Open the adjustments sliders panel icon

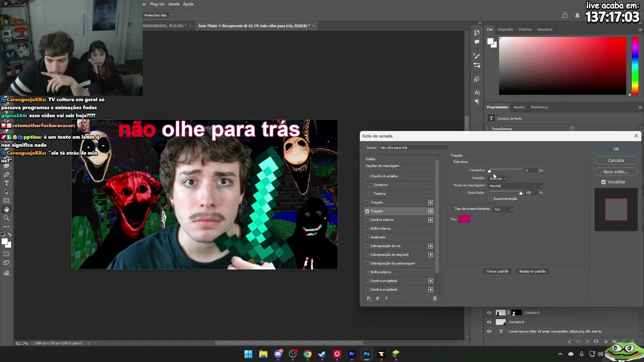477,65
